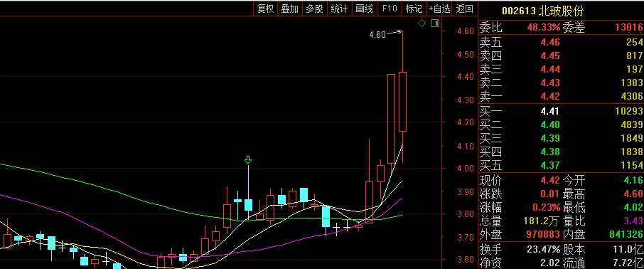Select the 买一 4.41 bid row
The width and height of the screenshot is (644, 269).
561,111
